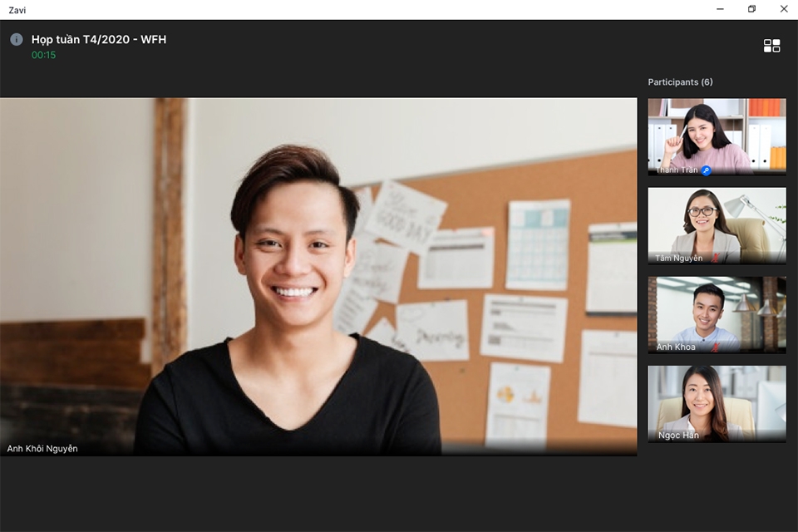This screenshot has width=798, height=532.
Task: Switch to grid layout view icon
Action: pyautogui.click(x=771, y=46)
